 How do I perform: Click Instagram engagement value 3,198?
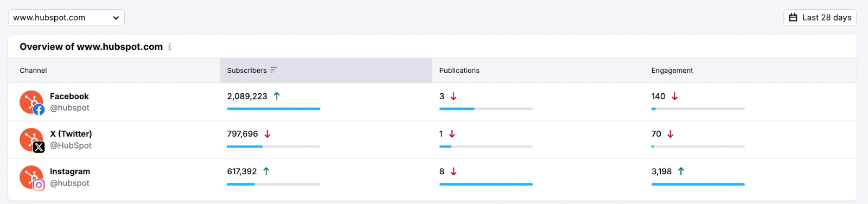661,171
